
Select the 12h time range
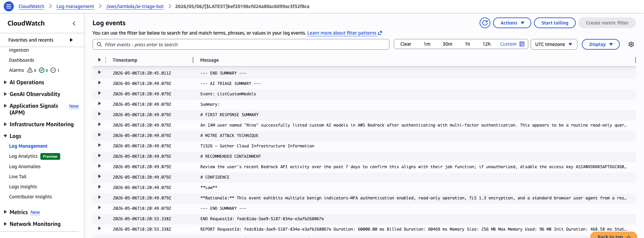[486, 44]
